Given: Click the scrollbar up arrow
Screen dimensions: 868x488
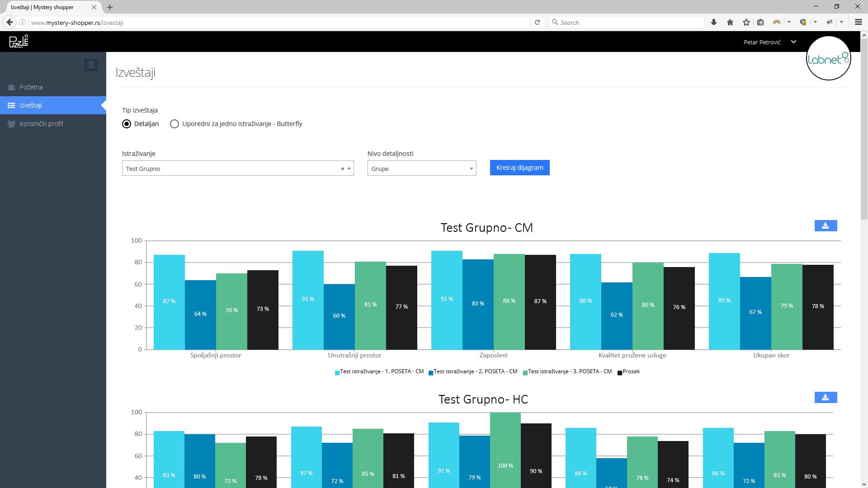Looking at the screenshot, I should pyautogui.click(x=864, y=35).
